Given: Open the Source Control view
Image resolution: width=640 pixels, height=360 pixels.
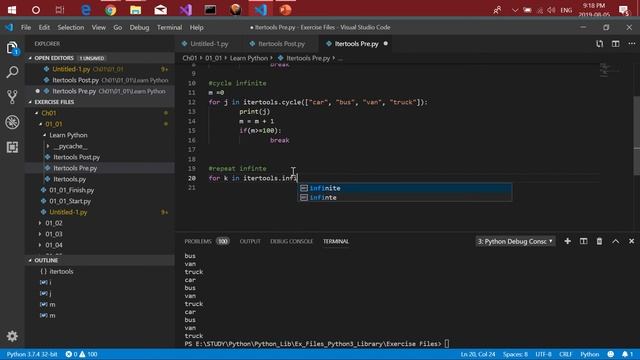Looking at the screenshot, I should point(12,97).
